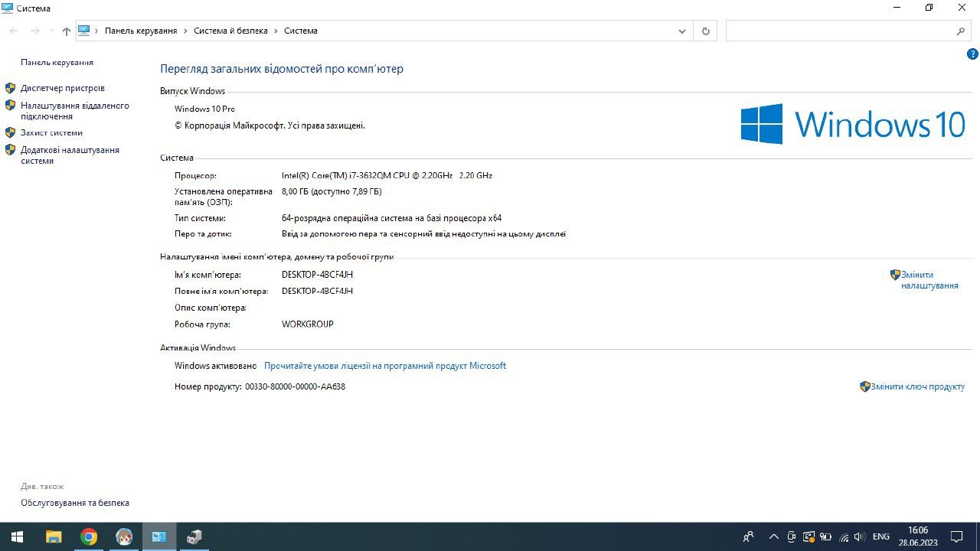This screenshot has height=551, width=980.
Task: Click computer icon in address bar
Action: coord(84,31)
